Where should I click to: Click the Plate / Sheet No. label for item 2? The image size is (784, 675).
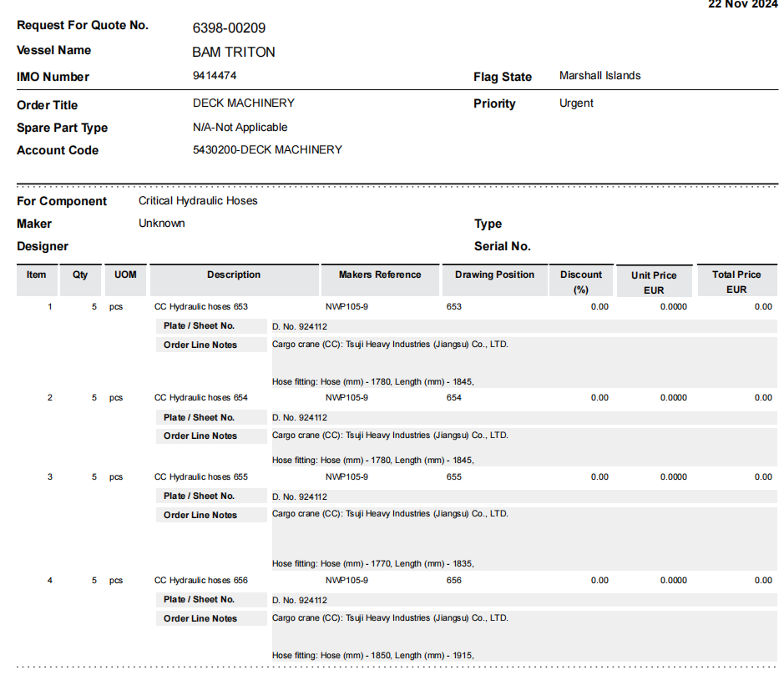point(199,417)
